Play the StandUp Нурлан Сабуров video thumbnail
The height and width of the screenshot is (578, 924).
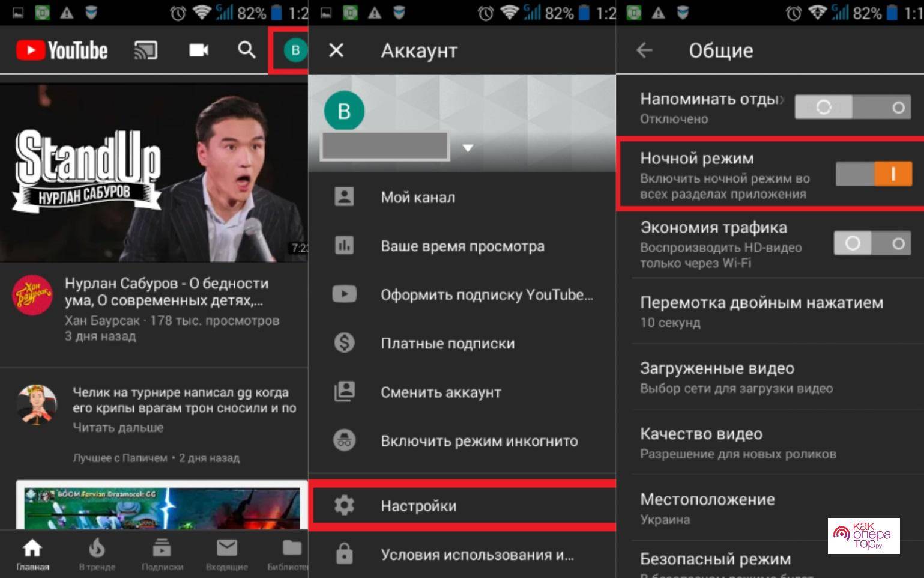[x=154, y=173]
